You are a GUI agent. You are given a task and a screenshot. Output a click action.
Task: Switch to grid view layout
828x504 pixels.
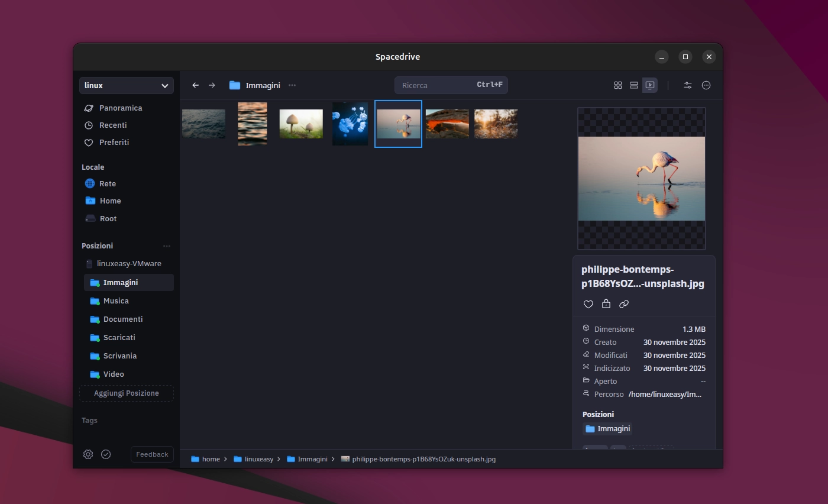[x=618, y=85]
